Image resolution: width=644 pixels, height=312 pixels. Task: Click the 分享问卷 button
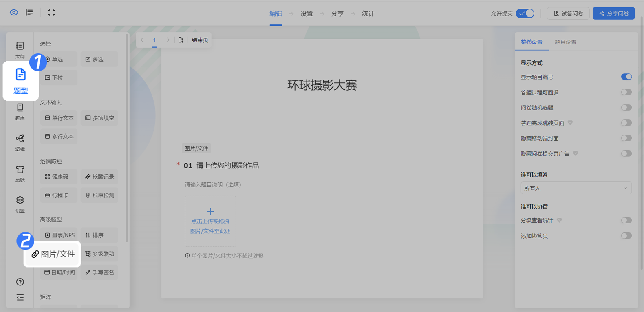point(613,13)
